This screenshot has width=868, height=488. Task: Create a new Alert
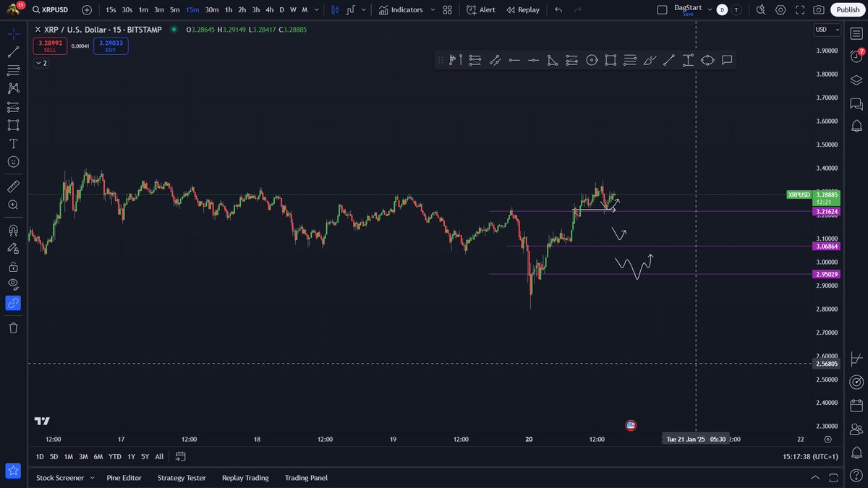[480, 10]
